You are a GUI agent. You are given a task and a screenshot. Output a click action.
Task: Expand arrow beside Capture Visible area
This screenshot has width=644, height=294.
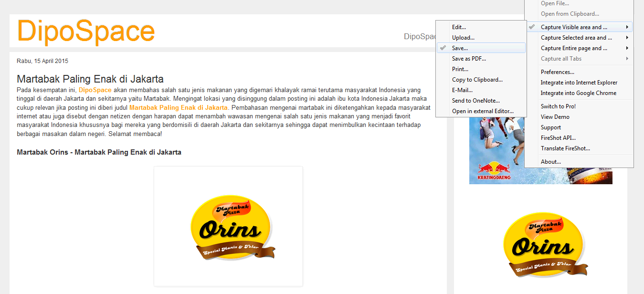point(627,27)
